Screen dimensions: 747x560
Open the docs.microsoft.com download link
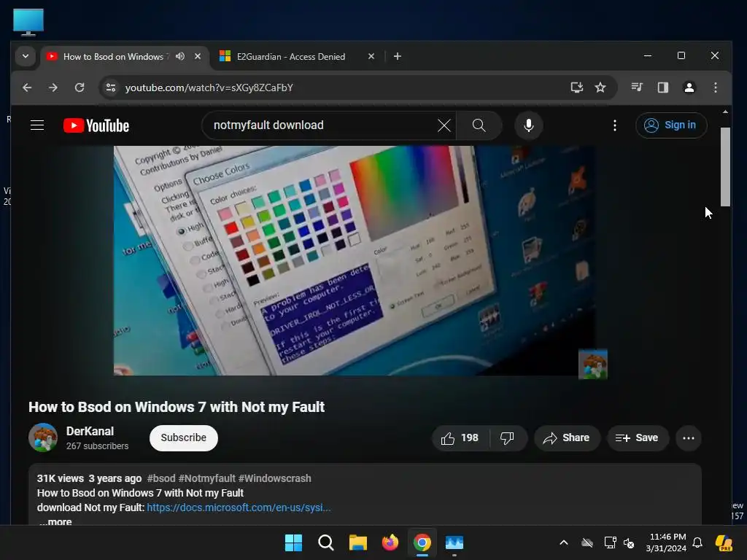coord(239,507)
